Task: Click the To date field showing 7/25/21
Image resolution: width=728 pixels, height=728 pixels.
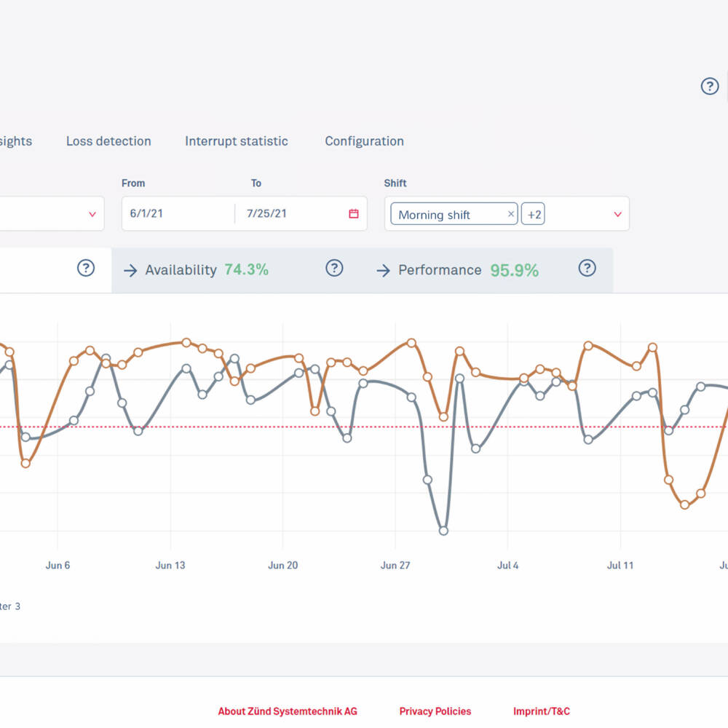Action: [291, 214]
